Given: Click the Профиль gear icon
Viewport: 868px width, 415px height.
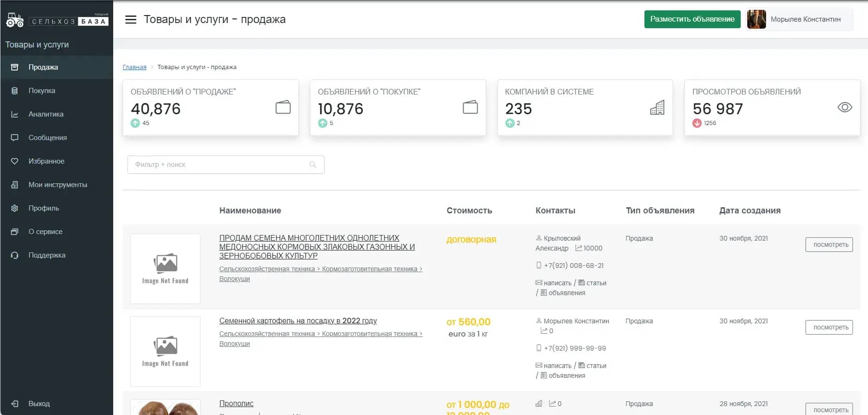Looking at the screenshot, I should click(x=15, y=208).
